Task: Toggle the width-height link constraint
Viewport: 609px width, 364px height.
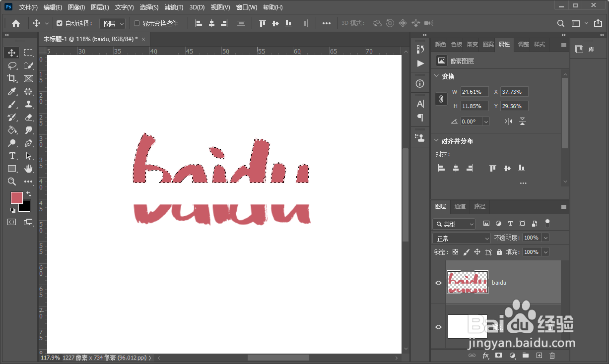Action: (x=441, y=99)
